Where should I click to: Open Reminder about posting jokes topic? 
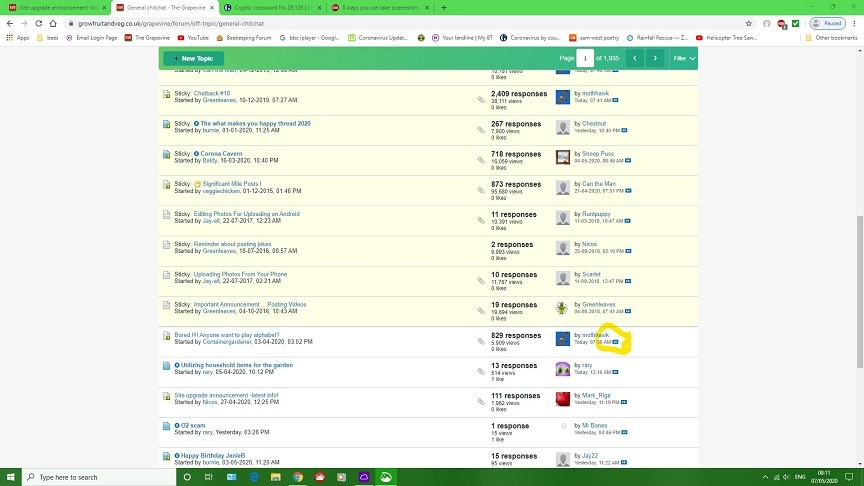pos(232,244)
